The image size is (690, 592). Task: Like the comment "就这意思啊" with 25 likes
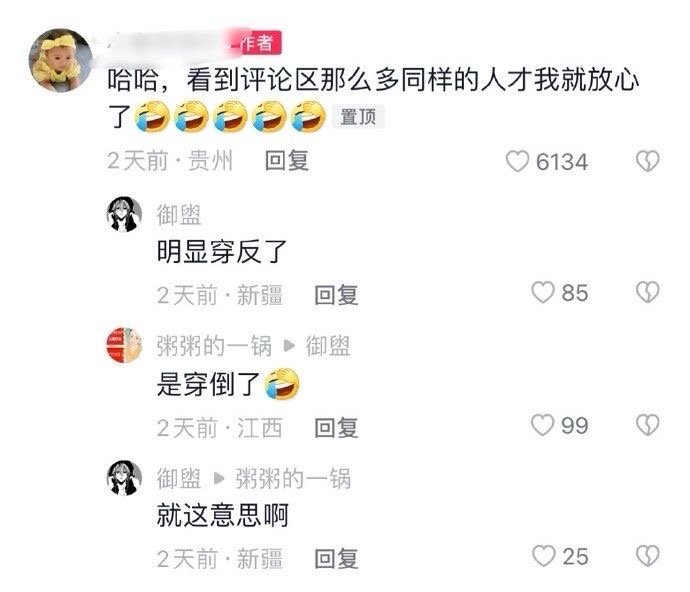point(543,556)
